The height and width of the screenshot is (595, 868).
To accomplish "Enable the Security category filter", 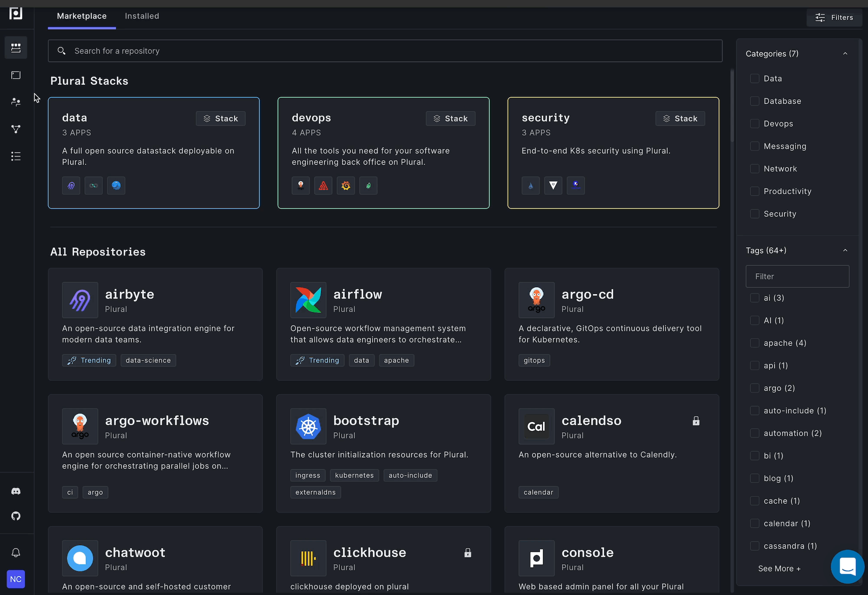I will [755, 214].
